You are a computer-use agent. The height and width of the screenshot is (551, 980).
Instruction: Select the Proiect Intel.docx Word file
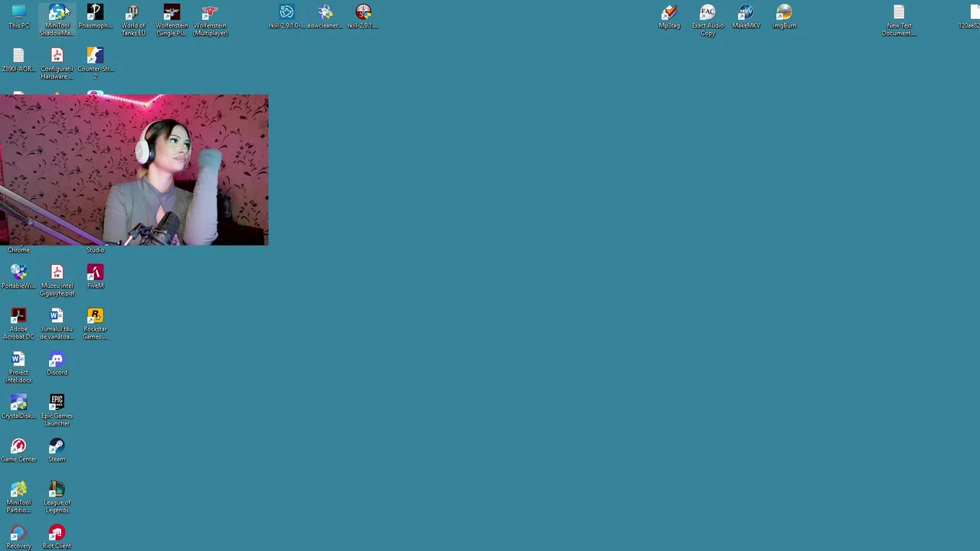pos(18,367)
